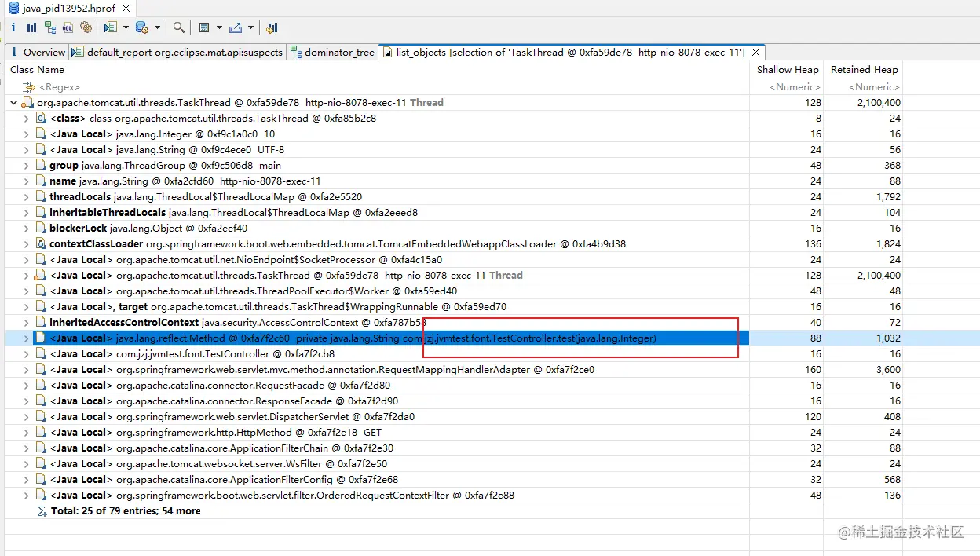Click the Class Name column header

(x=38, y=70)
